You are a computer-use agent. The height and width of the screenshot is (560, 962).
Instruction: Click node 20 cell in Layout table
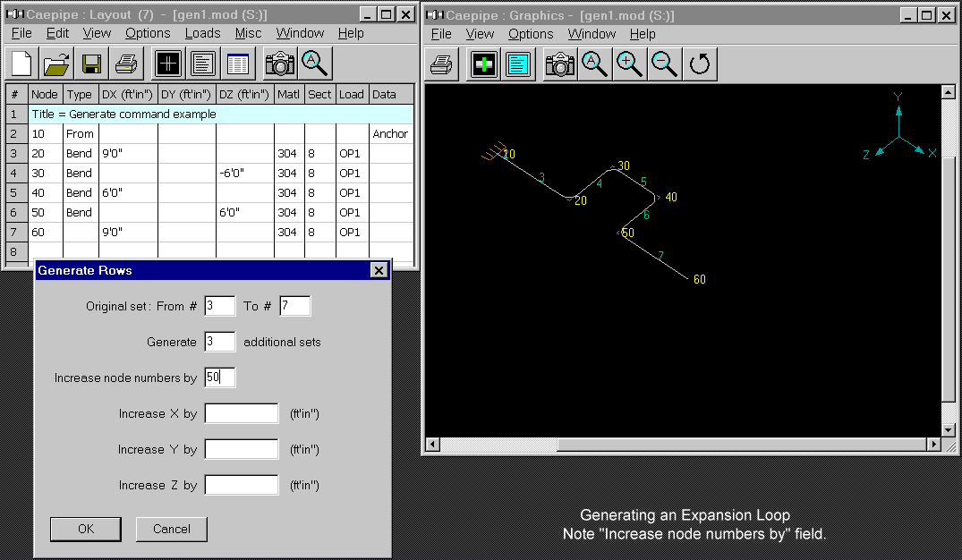point(45,153)
